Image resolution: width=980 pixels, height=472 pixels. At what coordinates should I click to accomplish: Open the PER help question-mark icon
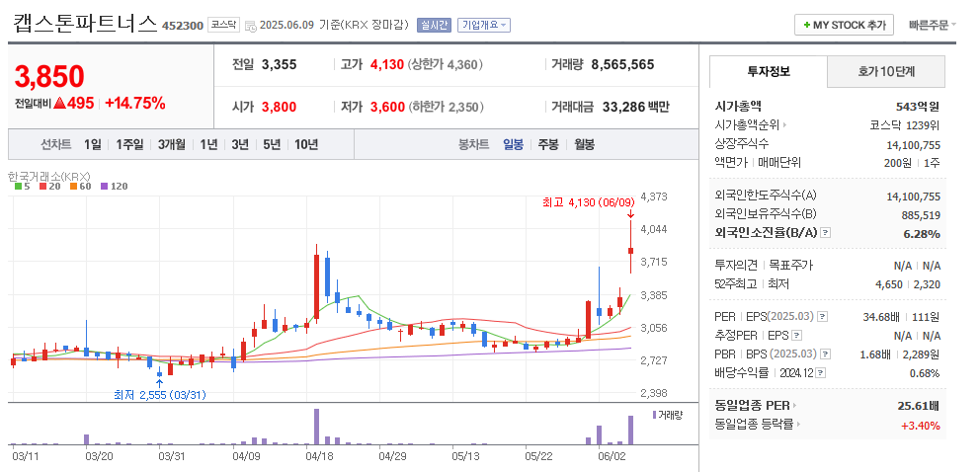[x=823, y=317]
